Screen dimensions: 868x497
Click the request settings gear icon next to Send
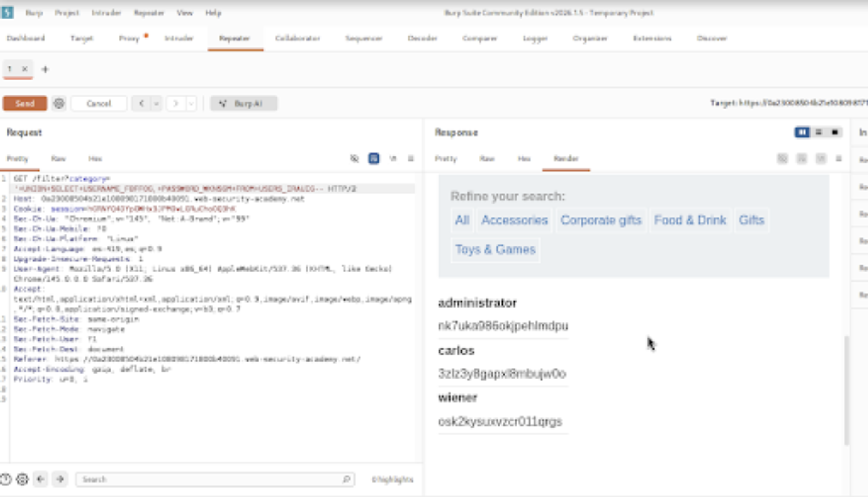pyautogui.click(x=59, y=103)
